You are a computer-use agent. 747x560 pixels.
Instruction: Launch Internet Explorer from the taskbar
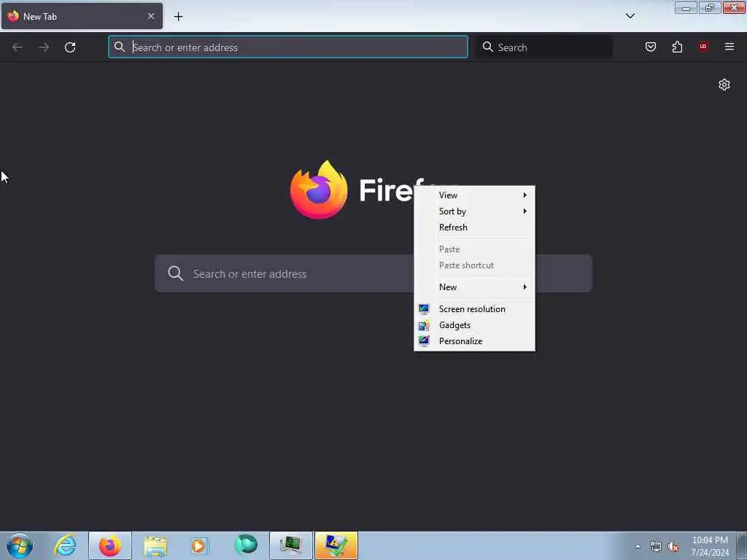[x=65, y=545]
